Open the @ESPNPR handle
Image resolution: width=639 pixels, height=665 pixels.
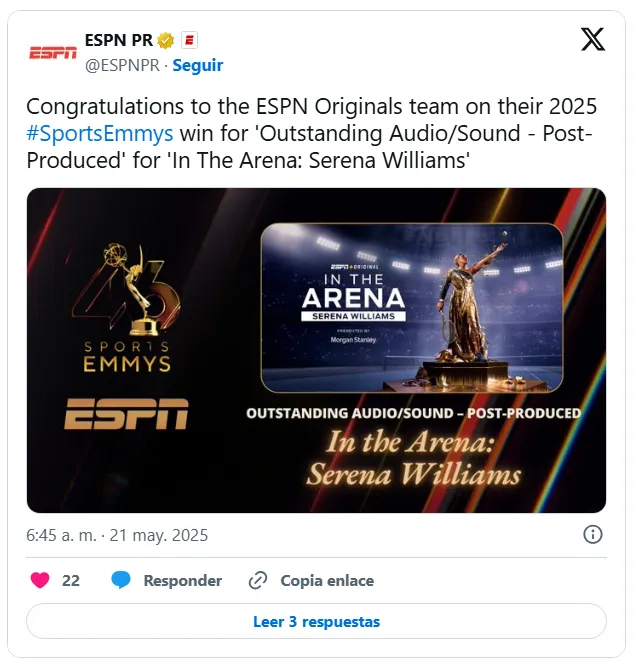pos(123,65)
